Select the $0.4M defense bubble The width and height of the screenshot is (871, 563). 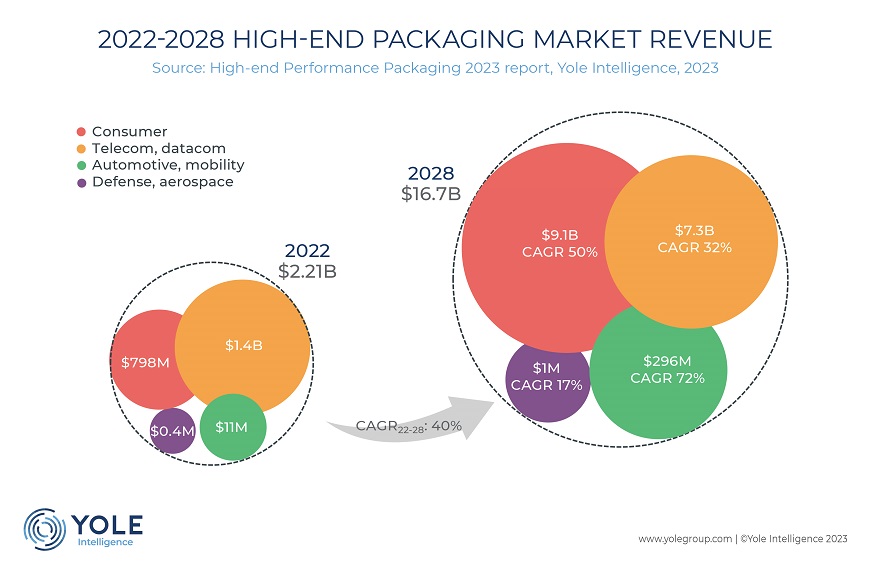pyautogui.click(x=173, y=431)
